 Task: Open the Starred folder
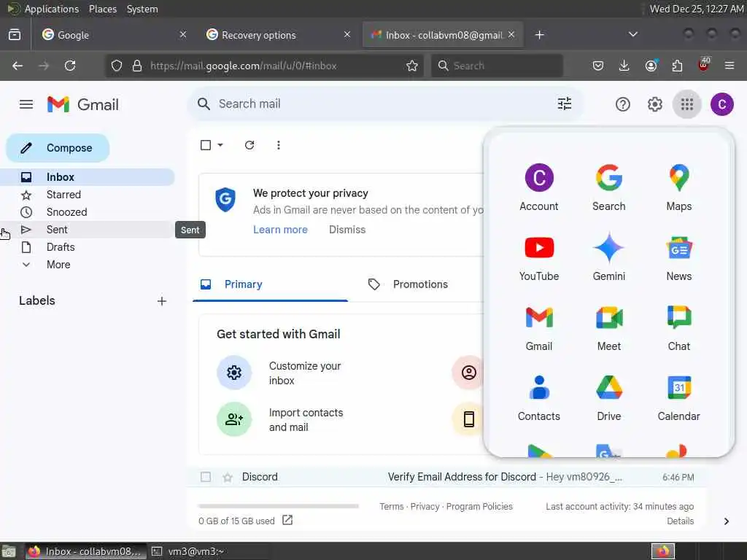(x=88, y=194)
